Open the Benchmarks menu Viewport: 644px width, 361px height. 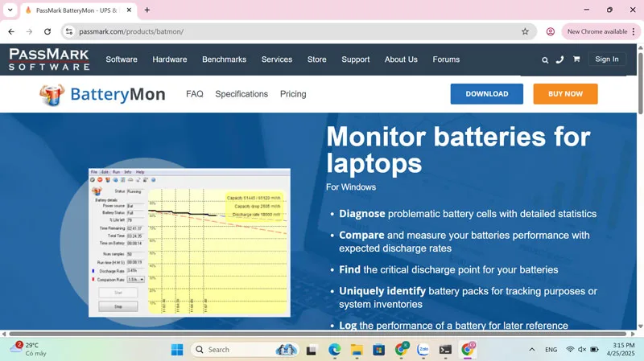tap(225, 59)
